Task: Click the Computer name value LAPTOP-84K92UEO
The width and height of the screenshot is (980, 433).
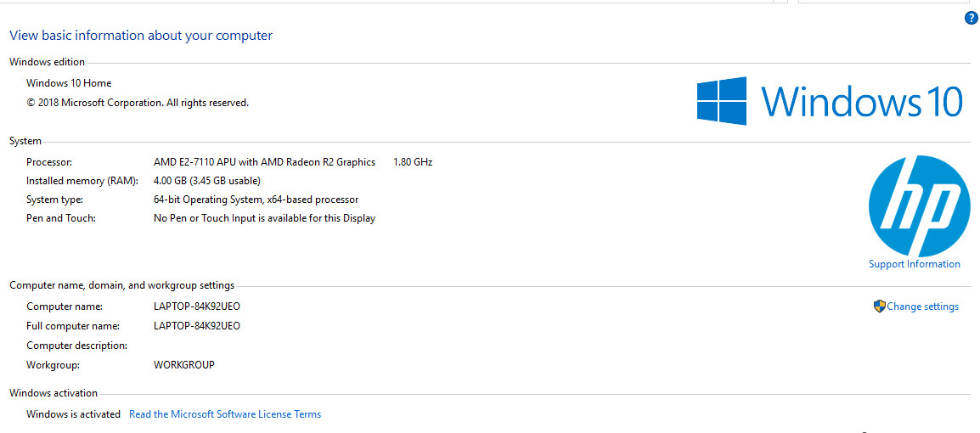Action: 197,306
